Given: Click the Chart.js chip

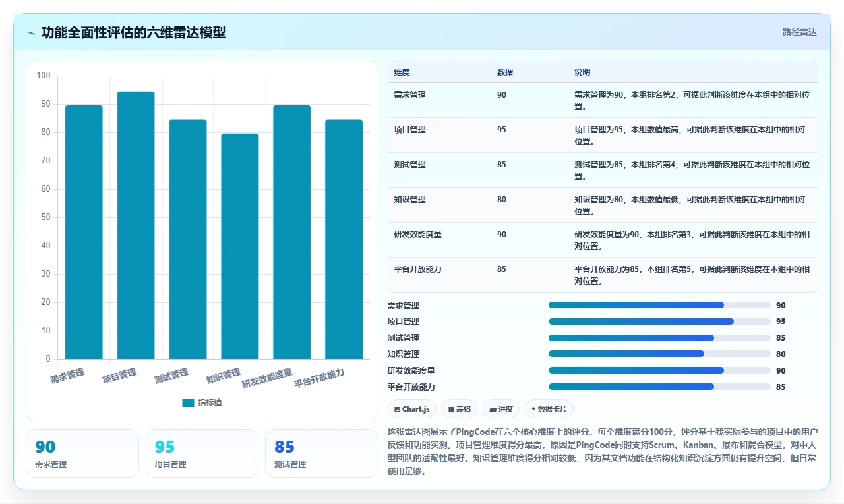Looking at the screenshot, I should 412,409.
